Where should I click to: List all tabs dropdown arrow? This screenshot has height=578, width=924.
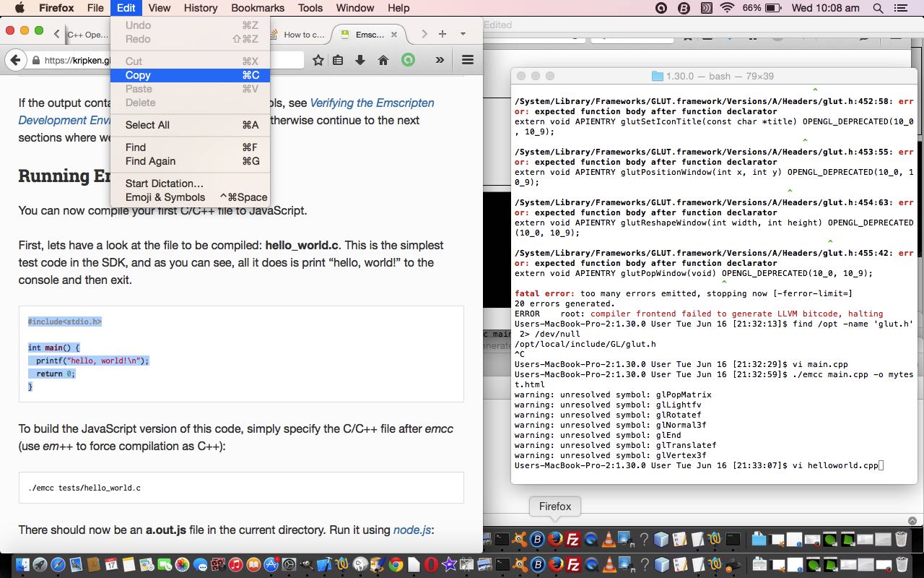point(463,34)
